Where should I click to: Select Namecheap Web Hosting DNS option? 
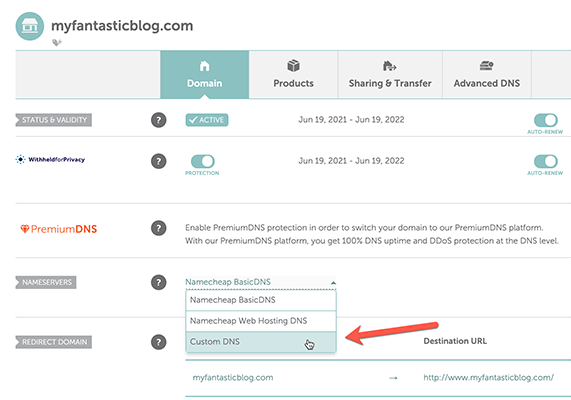click(261, 321)
